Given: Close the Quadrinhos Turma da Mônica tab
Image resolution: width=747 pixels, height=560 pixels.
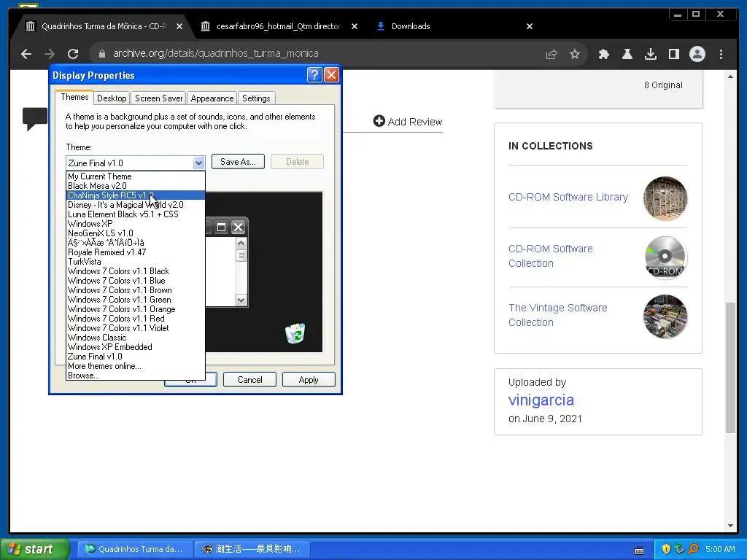Looking at the screenshot, I should (x=179, y=26).
